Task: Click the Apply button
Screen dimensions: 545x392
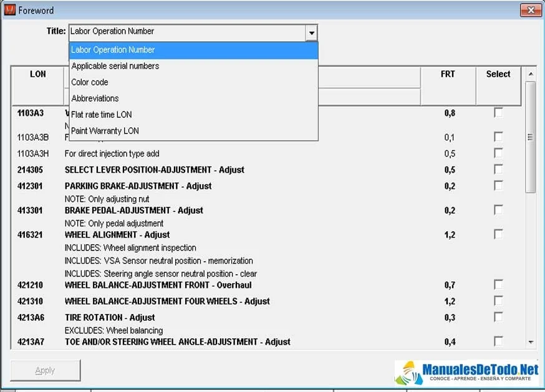Action: coord(46,370)
